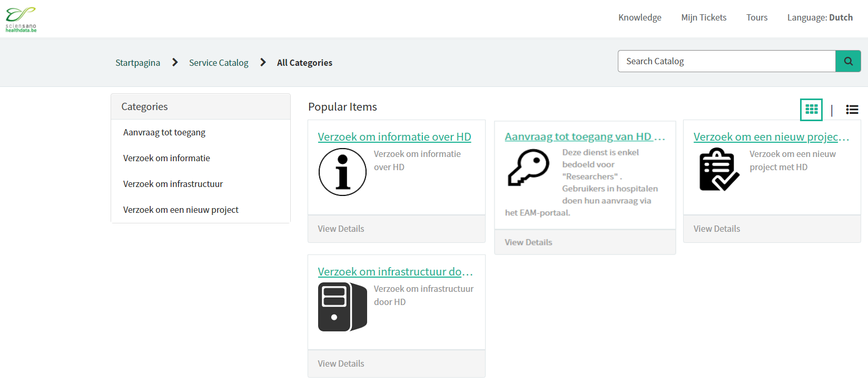868x383 pixels.
Task: Switch to list view layout
Action: click(852, 110)
